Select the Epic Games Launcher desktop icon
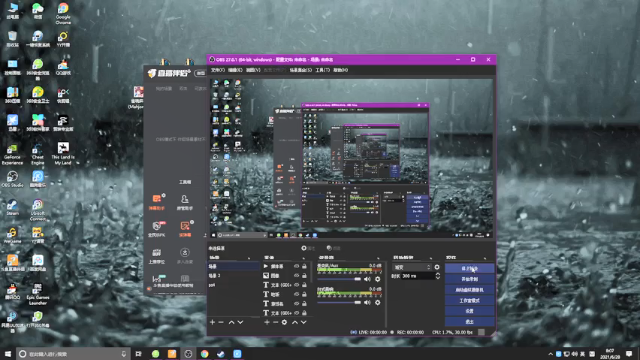 point(38,294)
